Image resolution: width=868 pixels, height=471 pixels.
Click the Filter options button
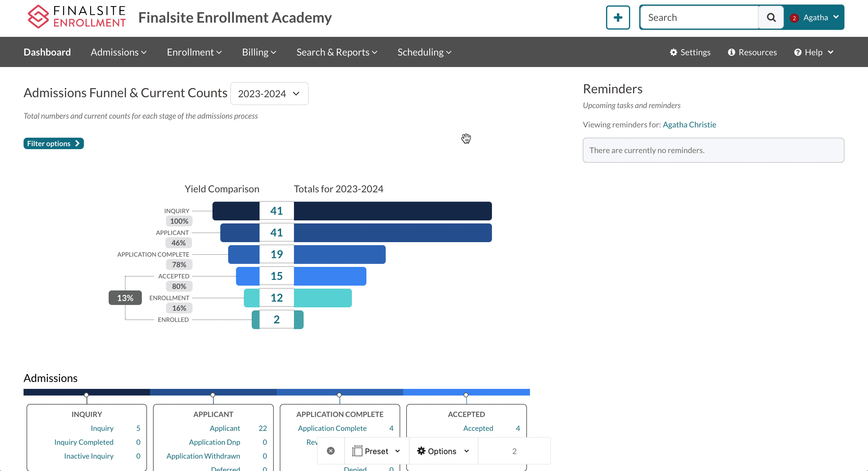[x=54, y=144]
